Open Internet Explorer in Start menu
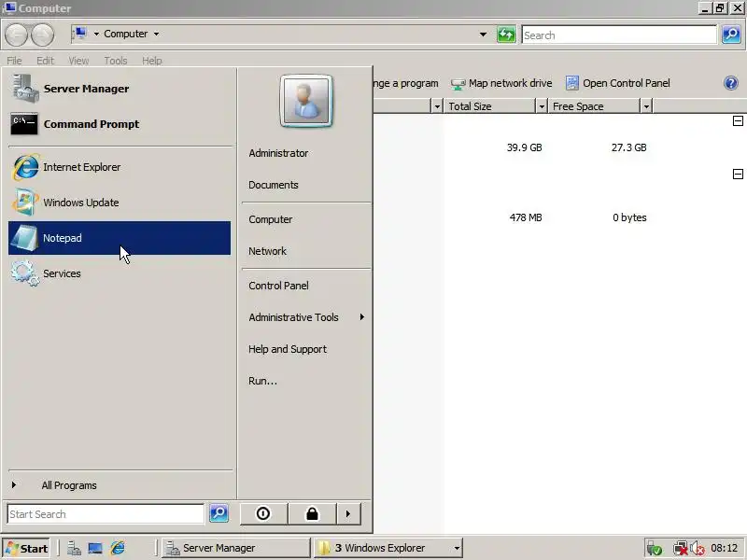 coord(120,167)
